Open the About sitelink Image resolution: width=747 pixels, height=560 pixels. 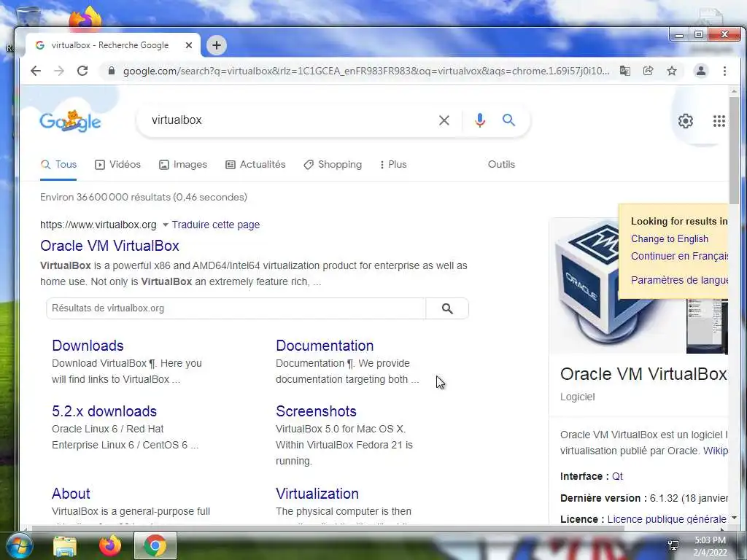tap(71, 494)
